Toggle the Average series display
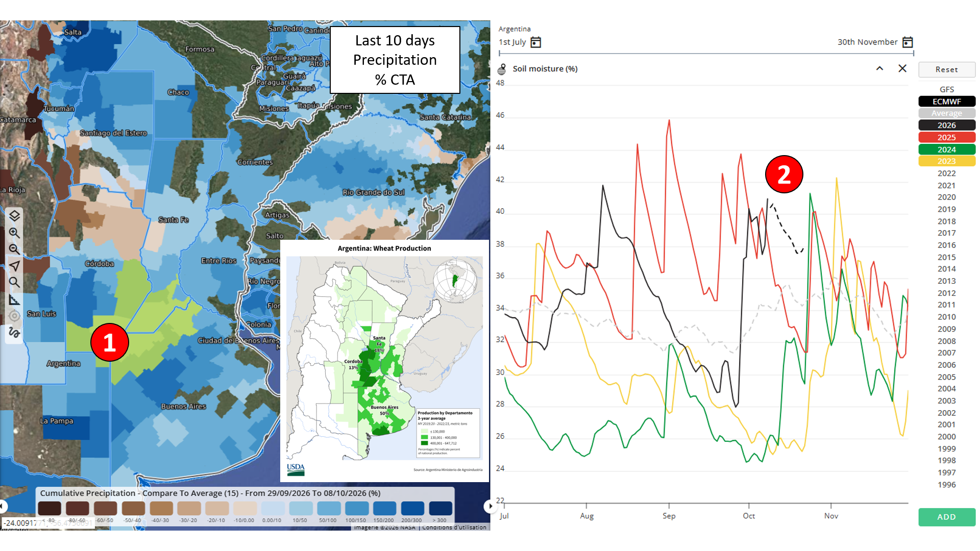The image size is (980, 551). [947, 113]
